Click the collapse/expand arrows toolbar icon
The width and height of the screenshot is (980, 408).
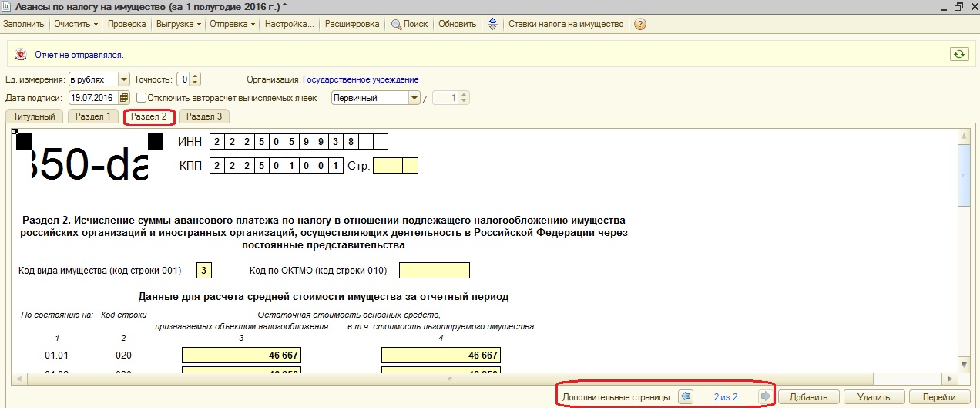pos(493,24)
